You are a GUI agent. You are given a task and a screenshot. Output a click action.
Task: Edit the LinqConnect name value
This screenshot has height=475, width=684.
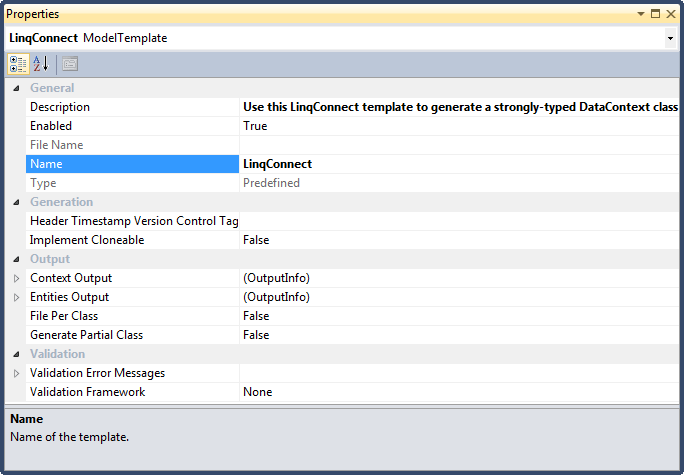click(x=277, y=164)
